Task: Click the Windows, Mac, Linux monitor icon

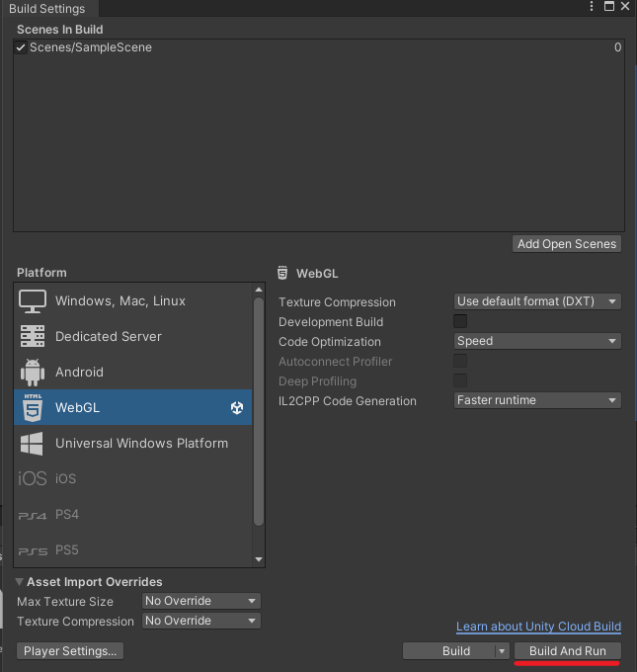Action: tap(33, 301)
